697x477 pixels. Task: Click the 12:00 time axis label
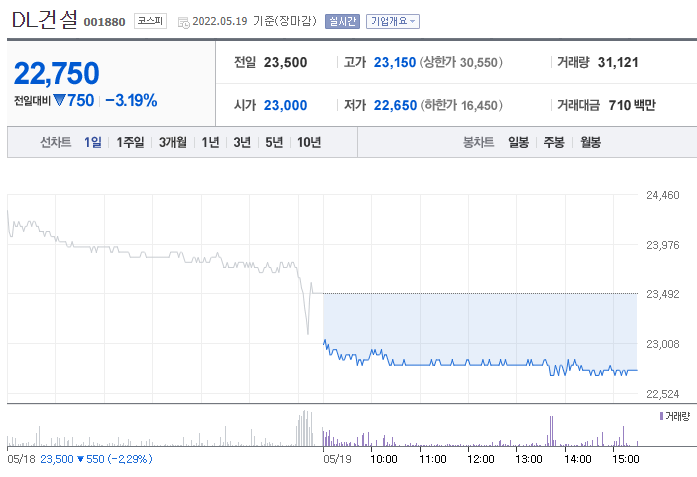(481, 459)
